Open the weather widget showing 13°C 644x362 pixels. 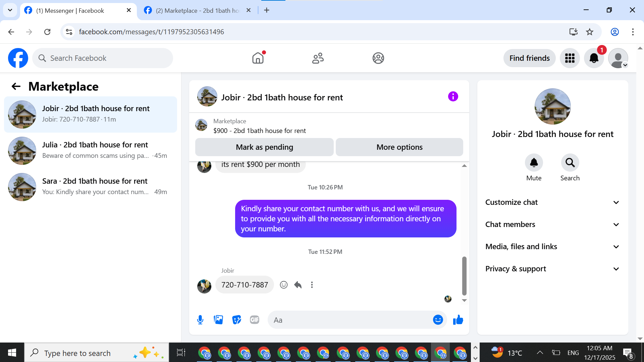506,353
